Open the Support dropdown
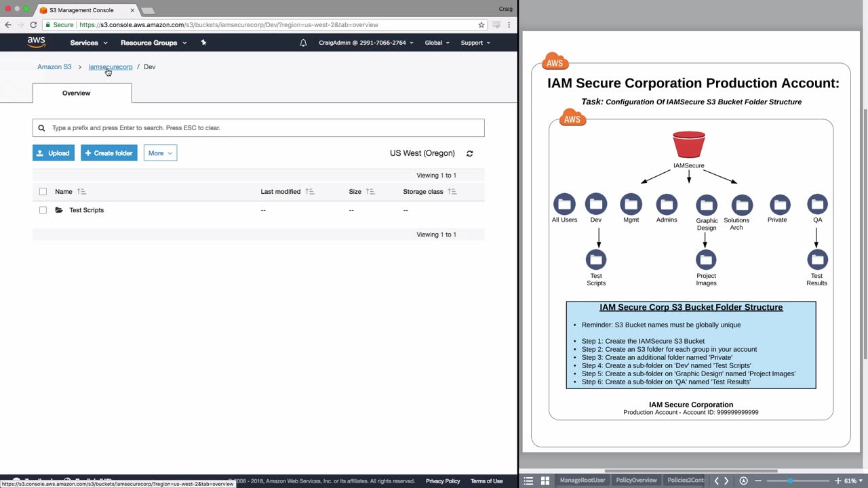Screen dimensions: 868x488 click(475, 43)
